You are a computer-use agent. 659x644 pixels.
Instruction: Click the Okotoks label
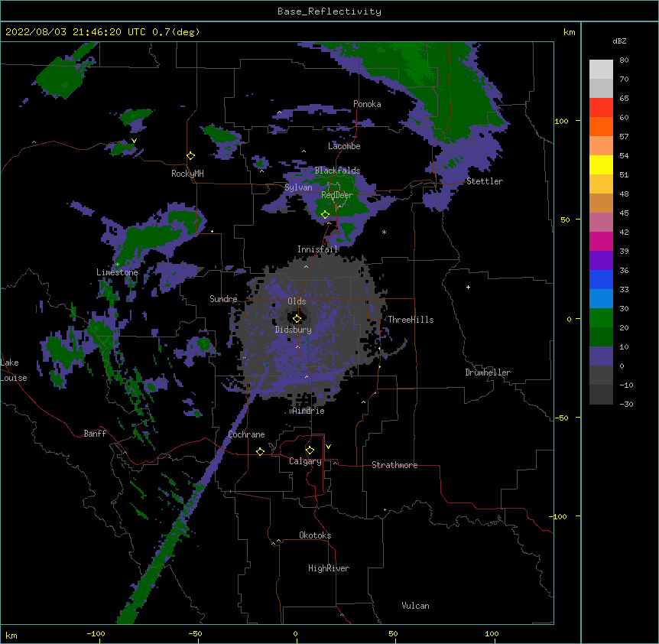[315, 535]
